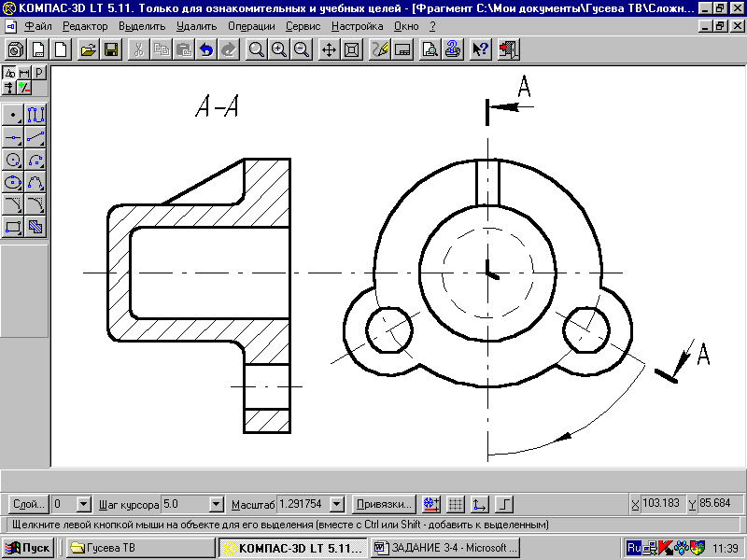The width and height of the screenshot is (747, 560).
Task: Create a new drawing sheet icon
Action: pyautogui.click(x=38, y=49)
